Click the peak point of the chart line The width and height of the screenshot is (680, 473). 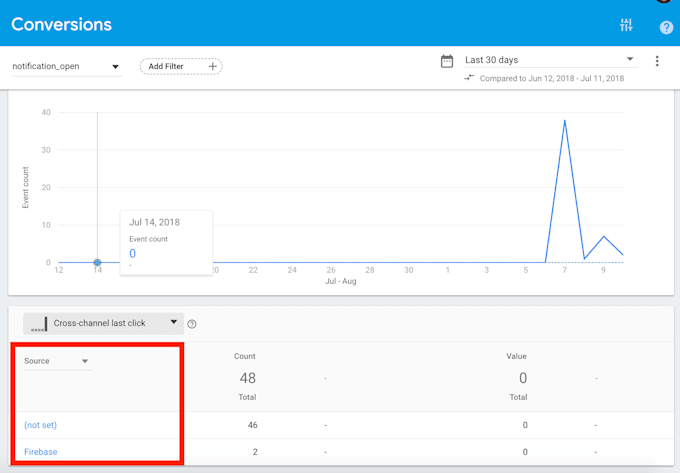[565, 121]
